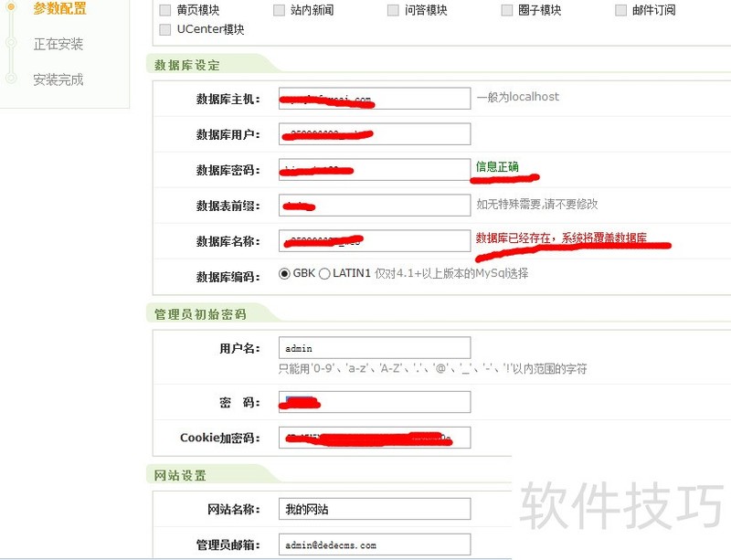This screenshot has width=731, height=560.
Task: Click the 网站名称 field with 我的网站
Action: 375,509
